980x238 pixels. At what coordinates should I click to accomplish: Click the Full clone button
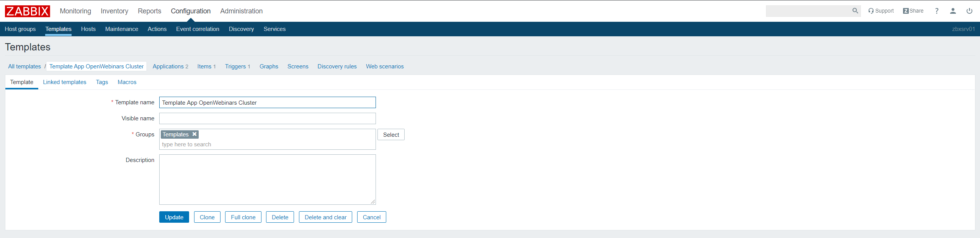click(243, 217)
